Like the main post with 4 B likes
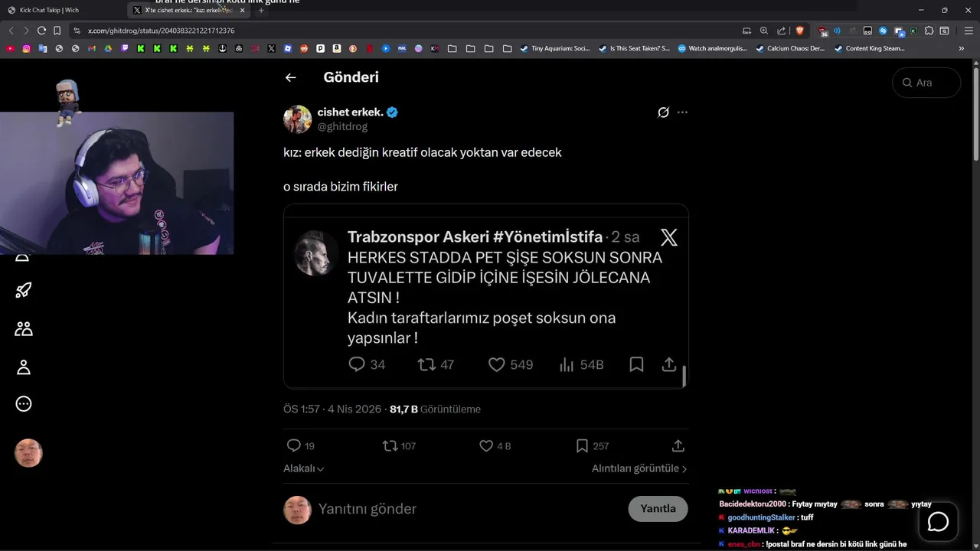980x551 pixels. point(495,445)
